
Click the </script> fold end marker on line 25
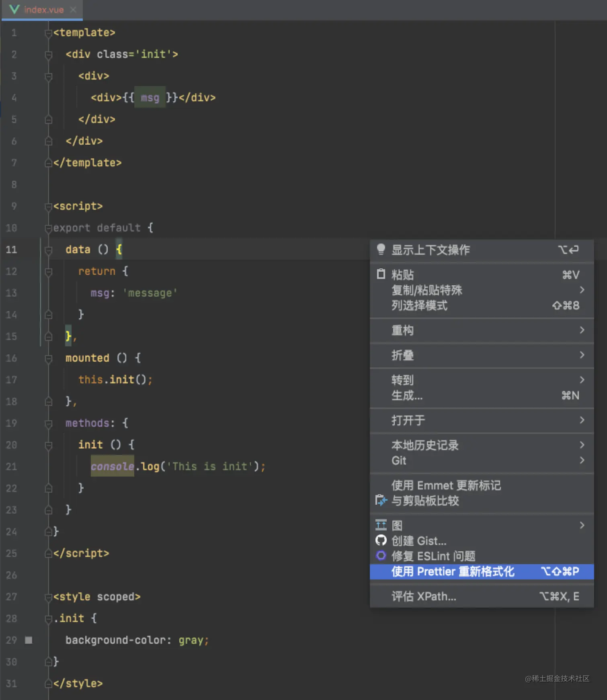[49, 553]
